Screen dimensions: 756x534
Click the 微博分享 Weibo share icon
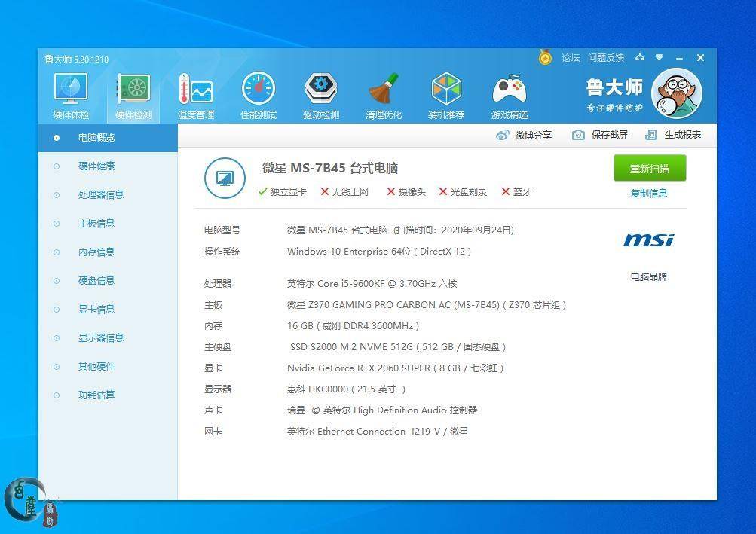pos(503,135)
